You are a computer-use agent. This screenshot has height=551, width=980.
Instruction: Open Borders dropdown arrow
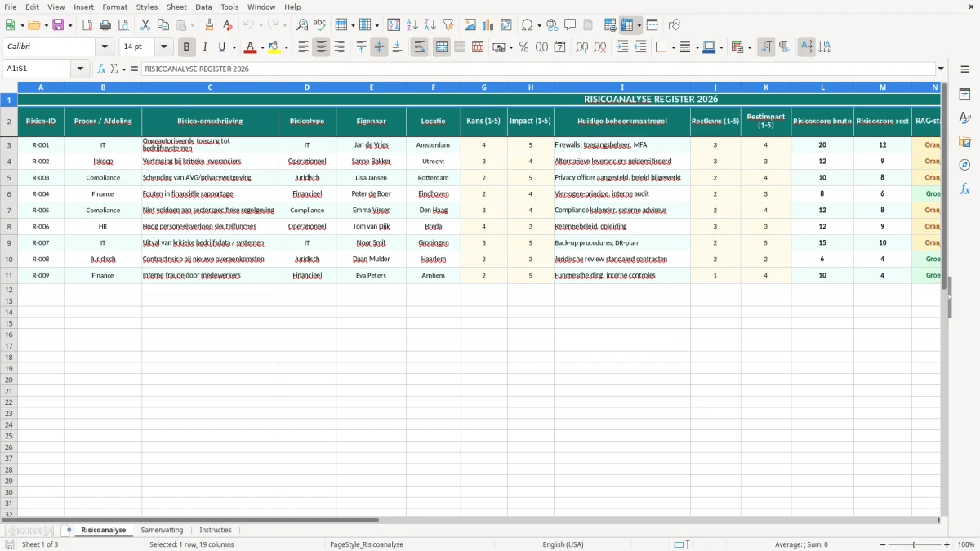672,47
